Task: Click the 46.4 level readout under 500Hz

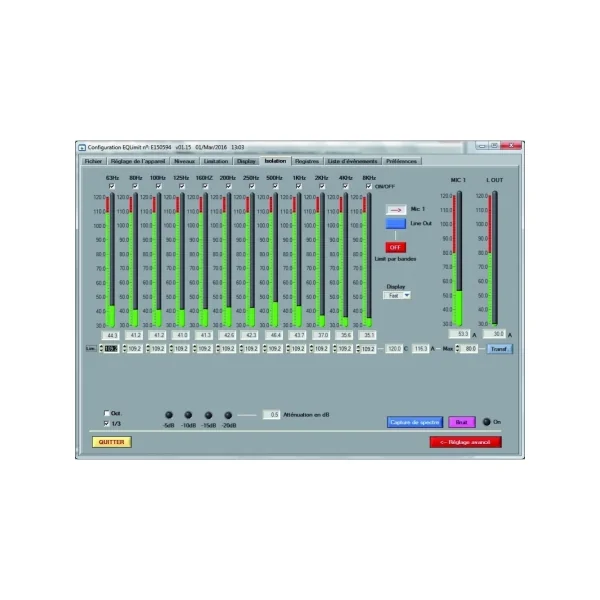Action: coord(274,336)
